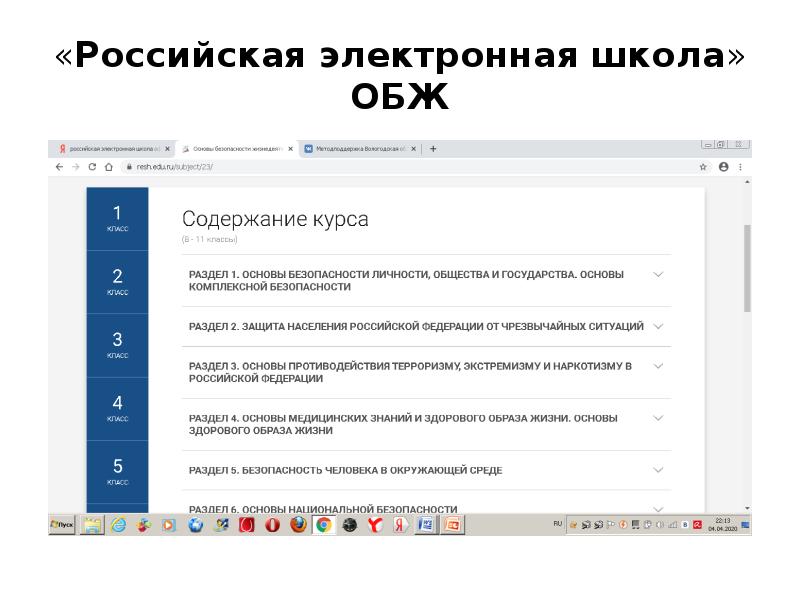Expand Раздел 5 Безопасность человека chevron
Image resolution: width=800 pixels, height=600 pixels.
tap(658, 470)
